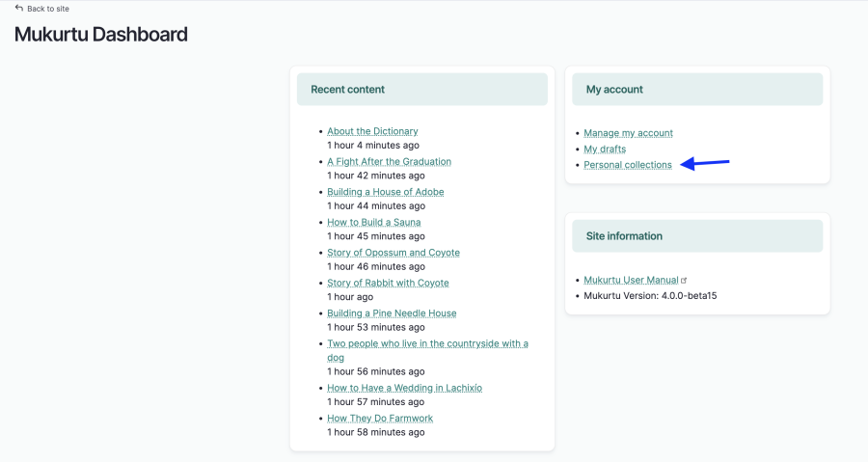Click Manage my account
The width and height of the screenshot is (868, 462).
tap(628, 133)
